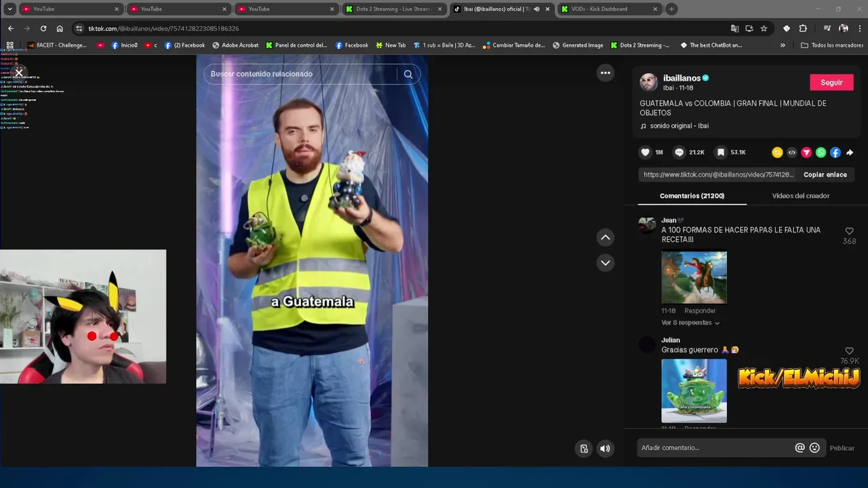Toggle the auto-scroll icon beside volume
This screenshot has height=488, width=868.
[x=584, y=448]
